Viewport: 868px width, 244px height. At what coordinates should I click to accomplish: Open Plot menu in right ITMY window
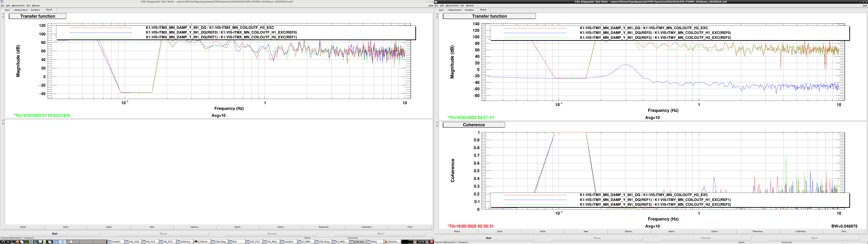tap(462, 5)
